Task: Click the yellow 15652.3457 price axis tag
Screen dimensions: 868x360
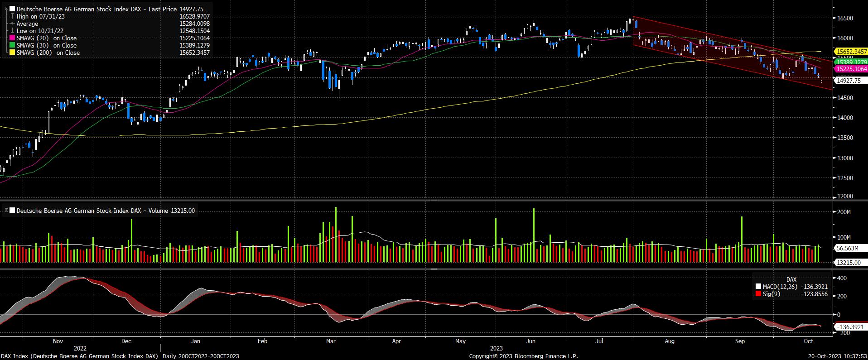Action: click(x=850, y=52)
